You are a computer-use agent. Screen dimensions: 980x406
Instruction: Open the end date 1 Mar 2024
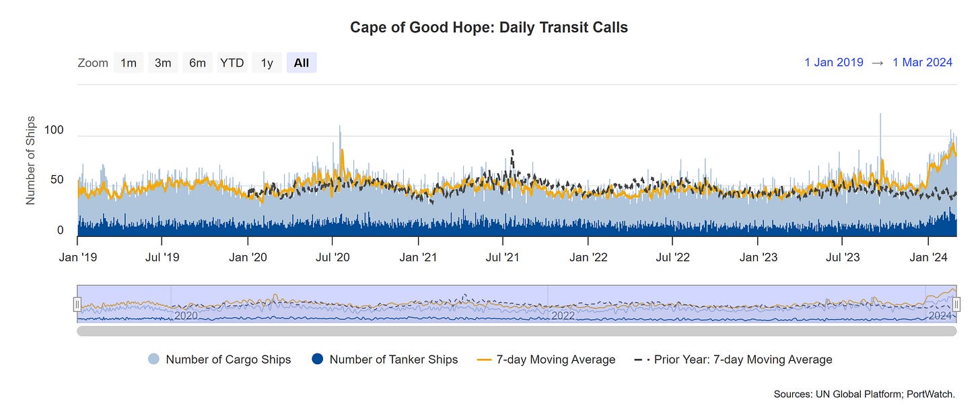pyautogui.click(x=923, y=62)
